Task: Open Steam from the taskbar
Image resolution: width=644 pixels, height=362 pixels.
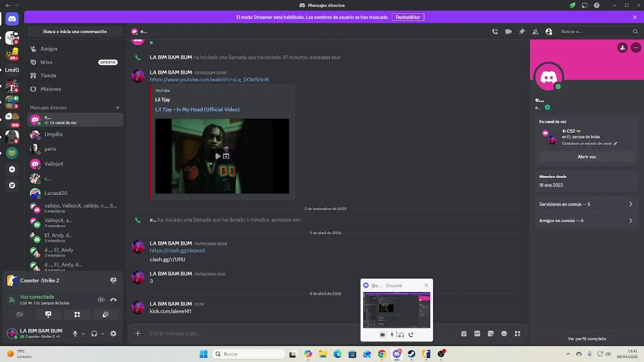Action: pyautogui.click(x=412, y=354)
